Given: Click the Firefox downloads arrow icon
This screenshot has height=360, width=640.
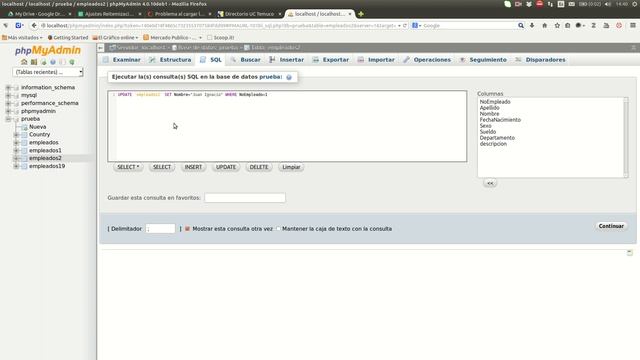Looking at the screenshot, I should point(532,25).
